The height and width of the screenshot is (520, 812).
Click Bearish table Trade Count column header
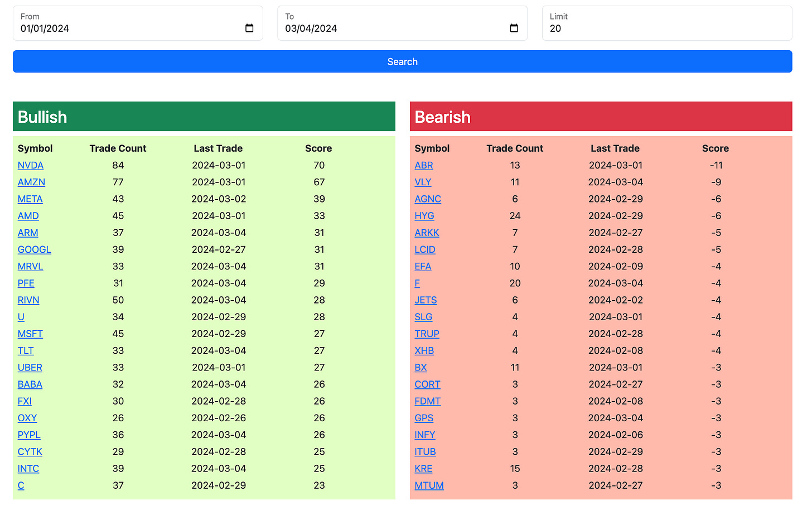click(x=515, y=148)
